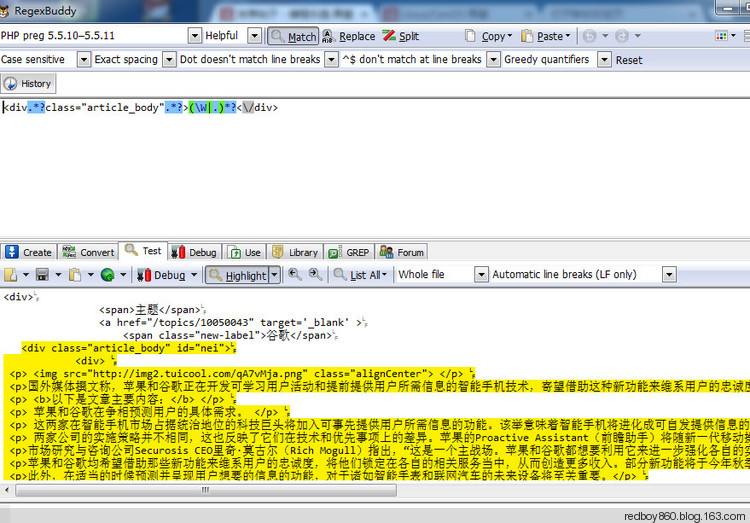
Task: Open the List All menu
Action: [360, 276]
